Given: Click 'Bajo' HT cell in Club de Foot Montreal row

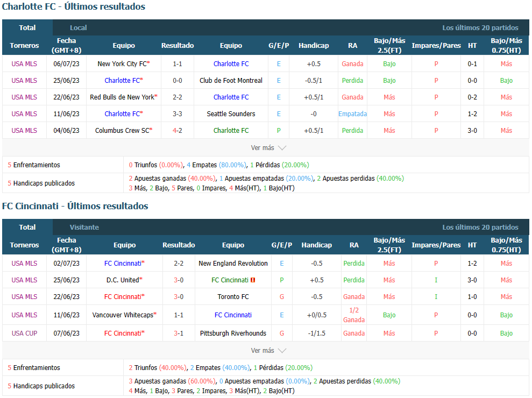Looking at the screenshot, I should tap(506, 81).
